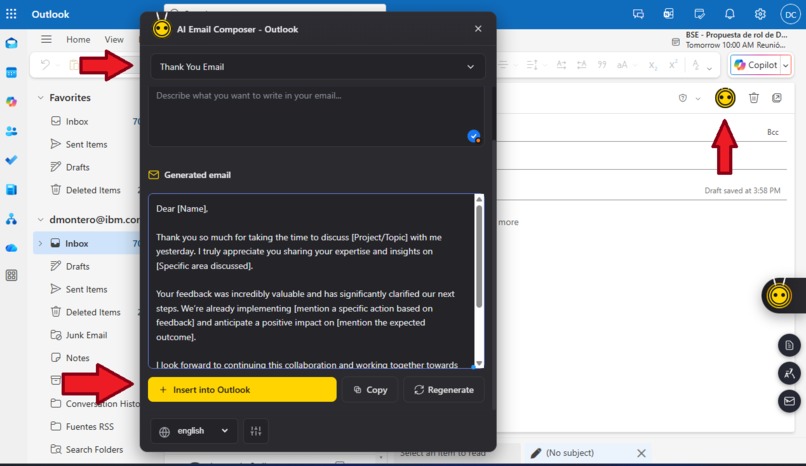Open the Mail app in left rail
Screen dimensions: 806x466
[x=11, y=43]
